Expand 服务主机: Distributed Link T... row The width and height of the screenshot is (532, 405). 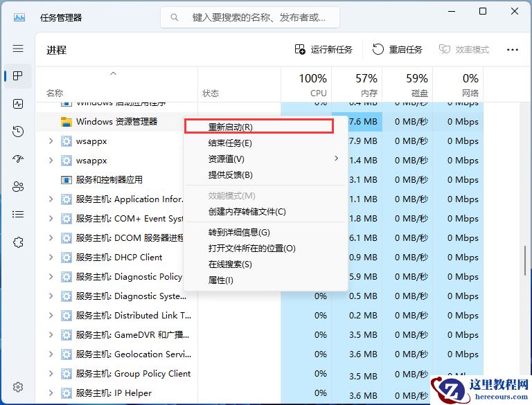(x=51, y=316)
